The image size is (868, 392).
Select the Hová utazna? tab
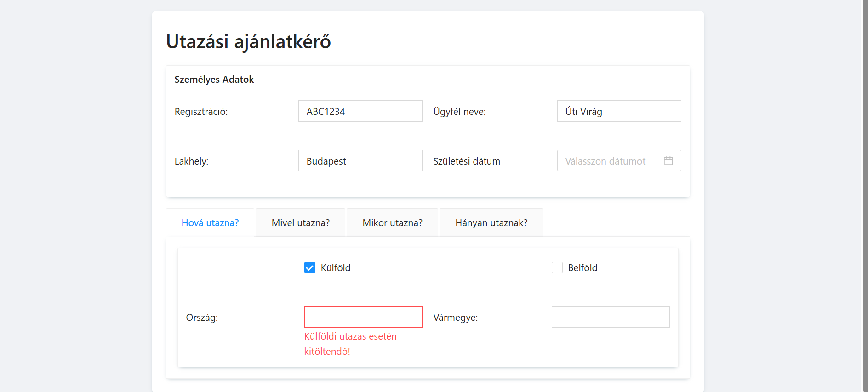pos(210,223)
